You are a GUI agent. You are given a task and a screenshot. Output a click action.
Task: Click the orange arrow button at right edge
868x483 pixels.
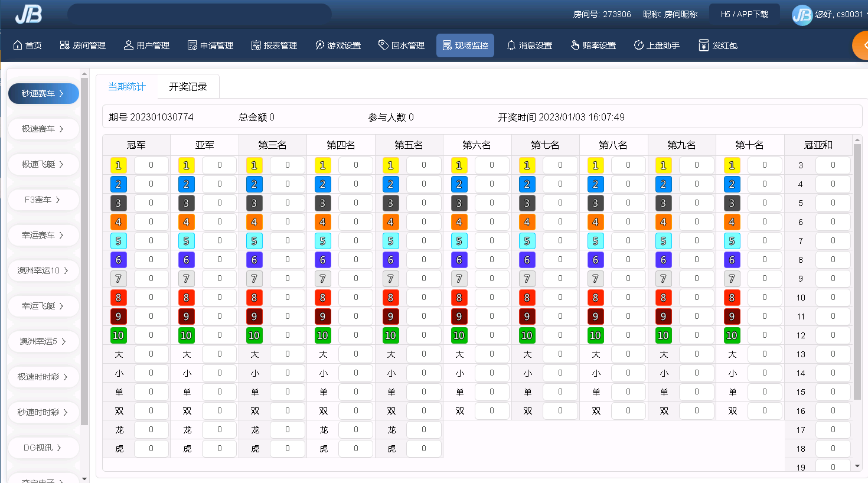coord(861,45)
